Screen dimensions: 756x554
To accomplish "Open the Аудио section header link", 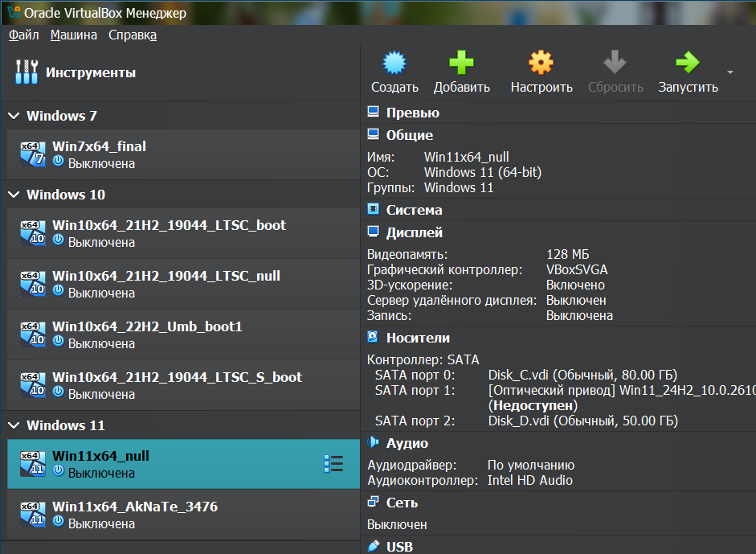I will tap(407, 443).
